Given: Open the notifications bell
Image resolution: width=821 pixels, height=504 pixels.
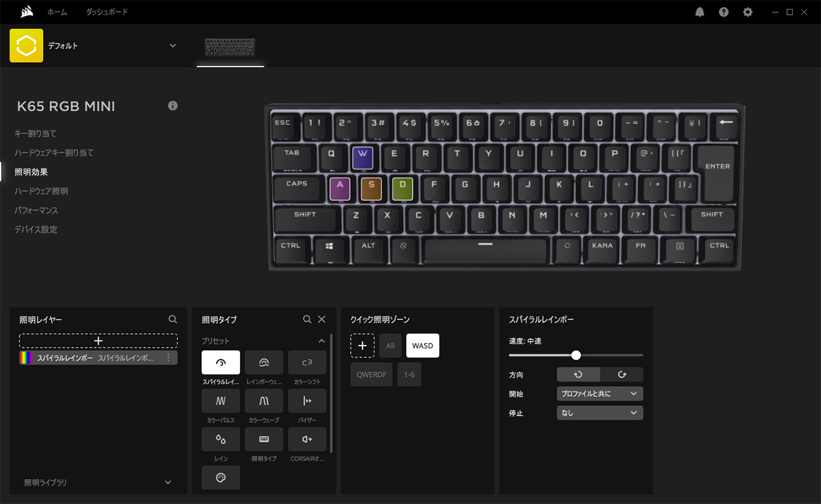Looking at the screenshot, I should (700, 12).
